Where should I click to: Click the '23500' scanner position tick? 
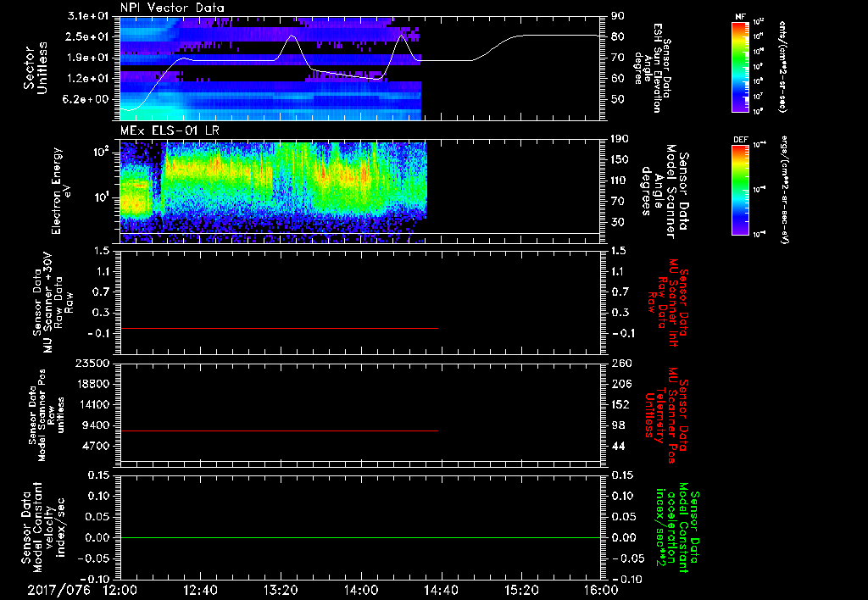coord(93,364)
